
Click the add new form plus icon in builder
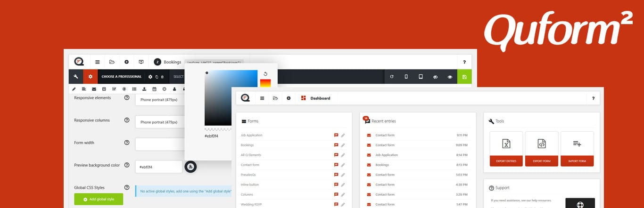pos(126,62)
